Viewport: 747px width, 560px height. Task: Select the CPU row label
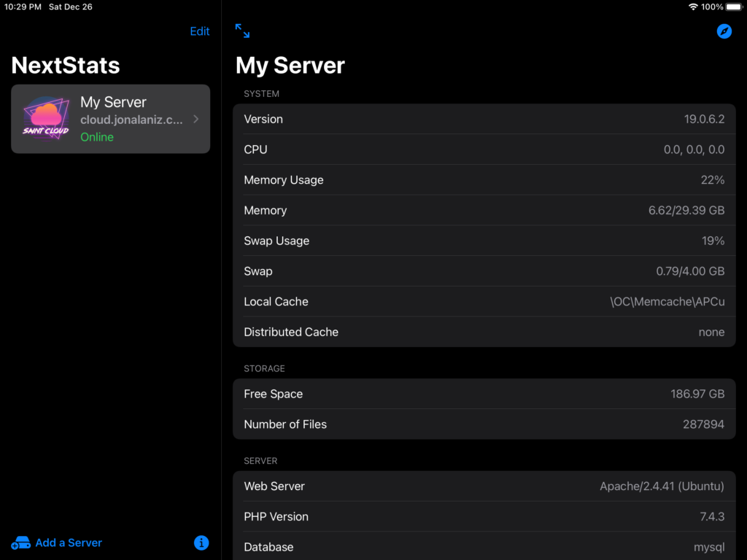click(255, 149)
